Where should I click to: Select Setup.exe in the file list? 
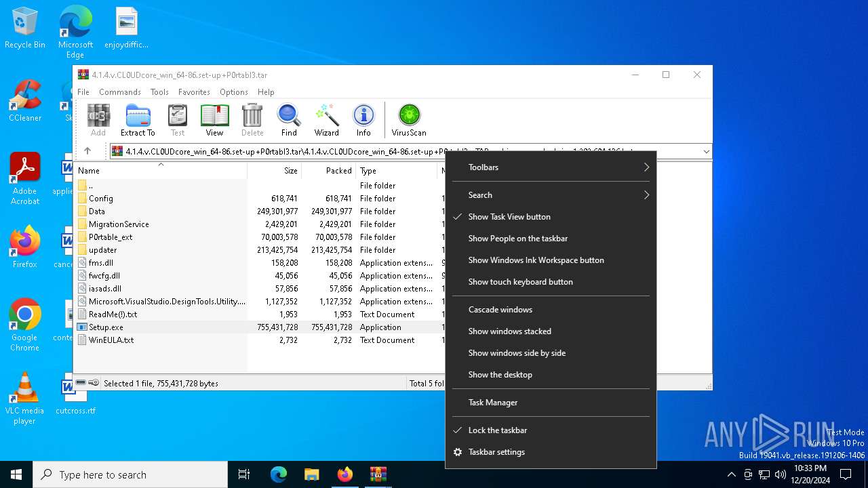[x=259, y=327]
